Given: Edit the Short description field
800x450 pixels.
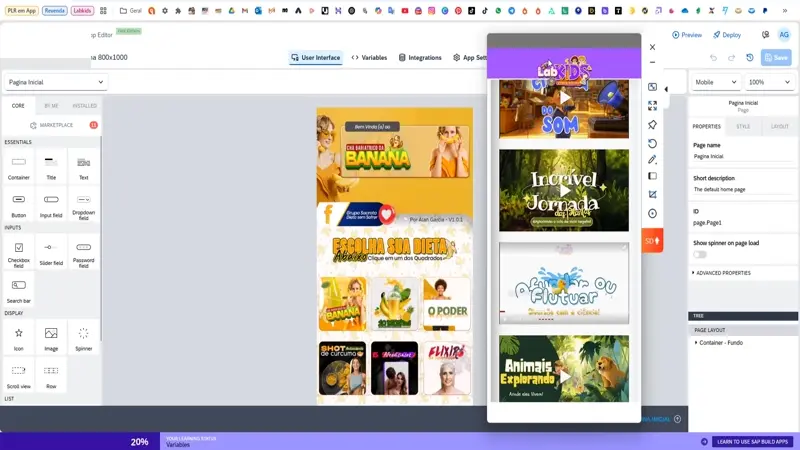Looking at the screenshot, I should 742,189.
